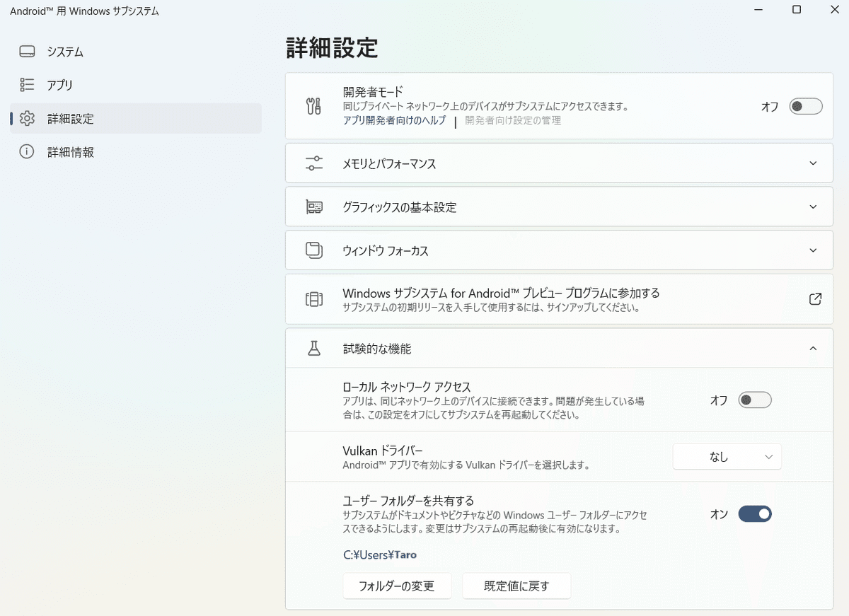Click the 開発者モード tools icon
The height and width of the screenshot is (616, 849).
pos(313,106)
